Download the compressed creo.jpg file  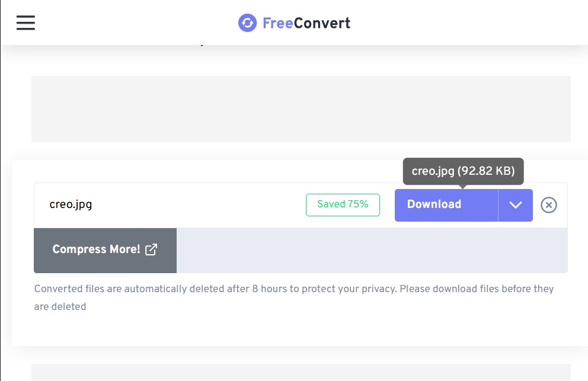434,205
